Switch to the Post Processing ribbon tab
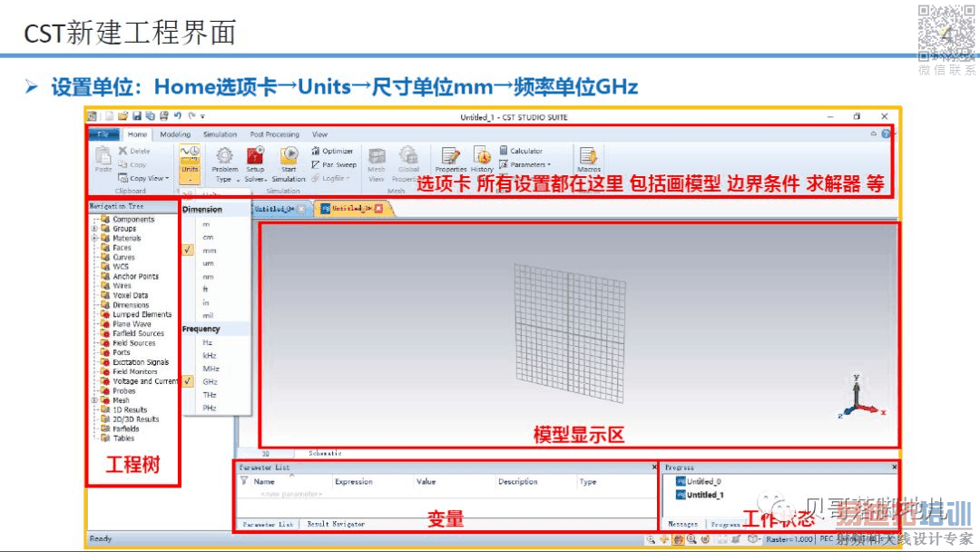 click(x=274, y=134)
